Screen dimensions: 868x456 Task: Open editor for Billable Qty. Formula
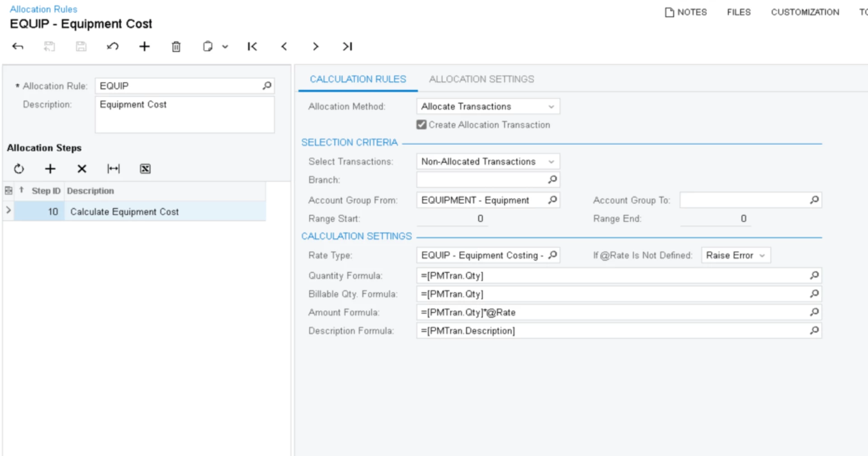pyautogui.click(x=814, y=294)
